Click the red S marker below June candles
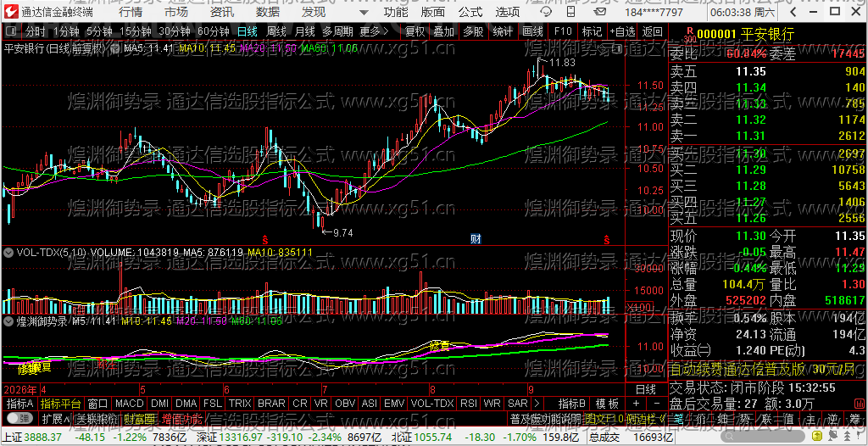Screen dimensions: 868x446 pyautogui.click(x=265, y=239)
